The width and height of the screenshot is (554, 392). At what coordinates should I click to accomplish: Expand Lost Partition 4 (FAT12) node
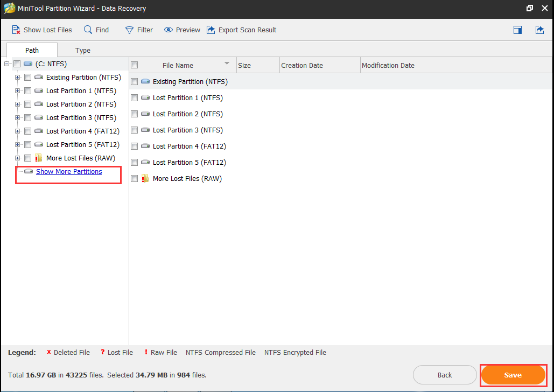point(17,131)
